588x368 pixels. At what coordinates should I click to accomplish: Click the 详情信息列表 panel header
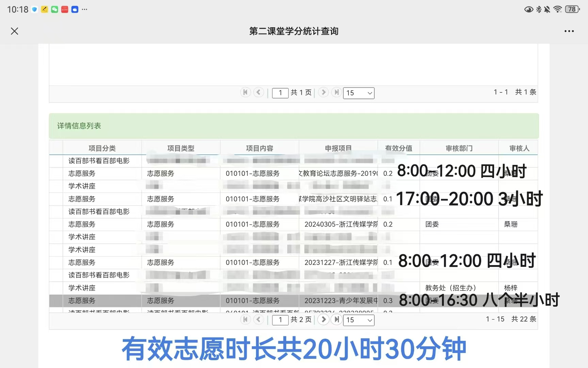point(79,126)
